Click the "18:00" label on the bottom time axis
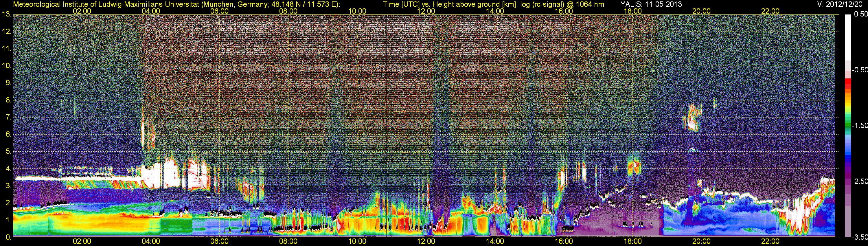Image resolution: width=868 pixels, height=246 pixels. pos(632,241)
